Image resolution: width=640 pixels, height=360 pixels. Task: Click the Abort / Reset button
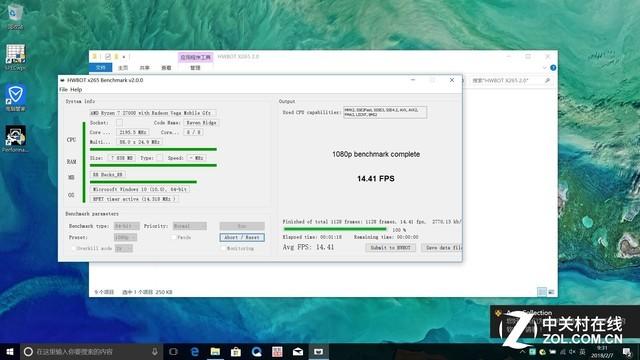(242, 237)
